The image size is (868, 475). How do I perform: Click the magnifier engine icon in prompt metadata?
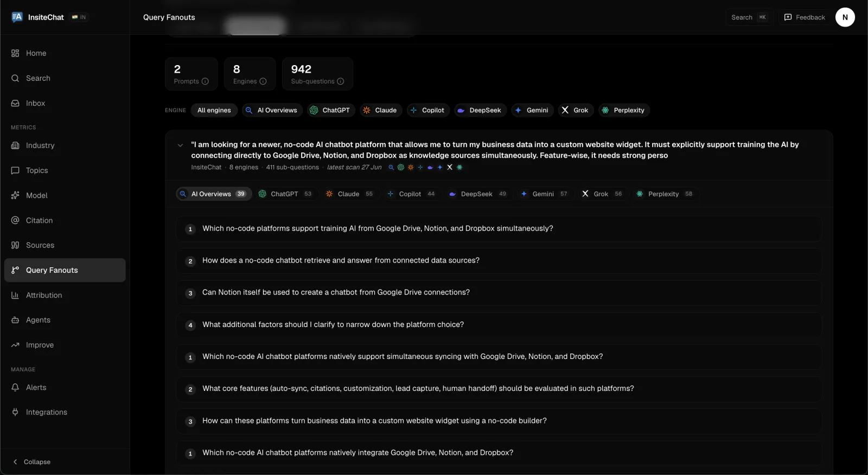click(391, 168)
